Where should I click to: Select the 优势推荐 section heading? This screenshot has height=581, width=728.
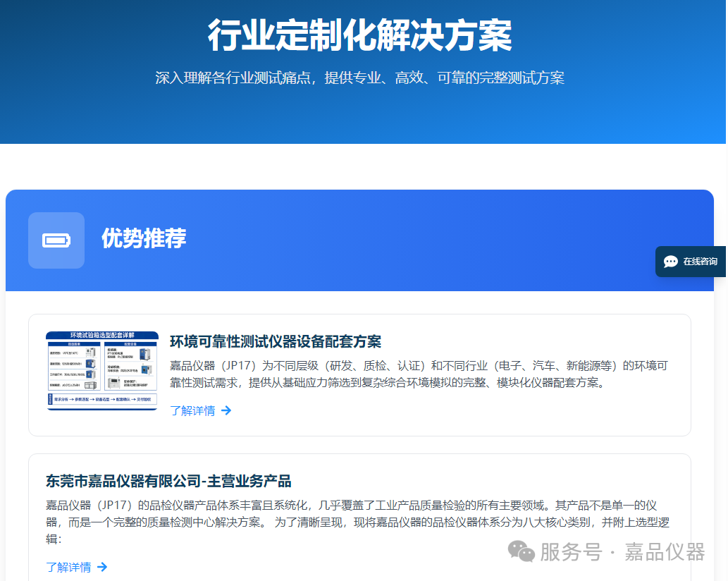(x=144, y=238)
